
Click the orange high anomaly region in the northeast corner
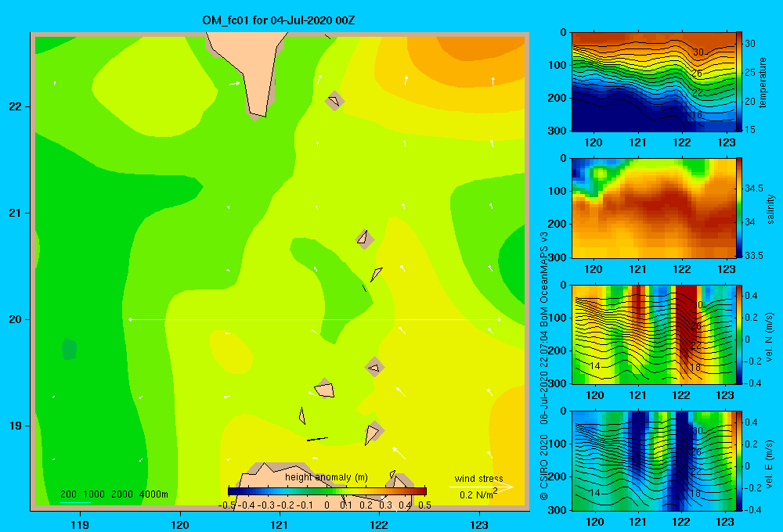click(482, 48)
